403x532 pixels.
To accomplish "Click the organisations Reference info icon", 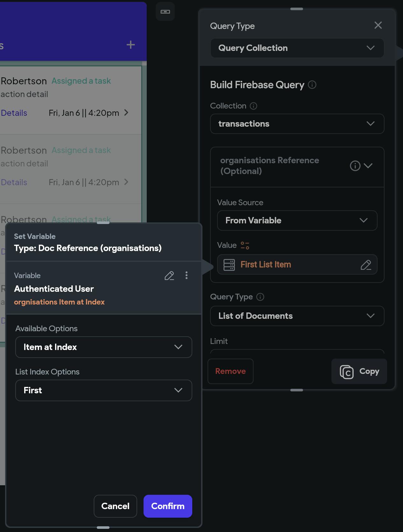I will tap(355, 166).
